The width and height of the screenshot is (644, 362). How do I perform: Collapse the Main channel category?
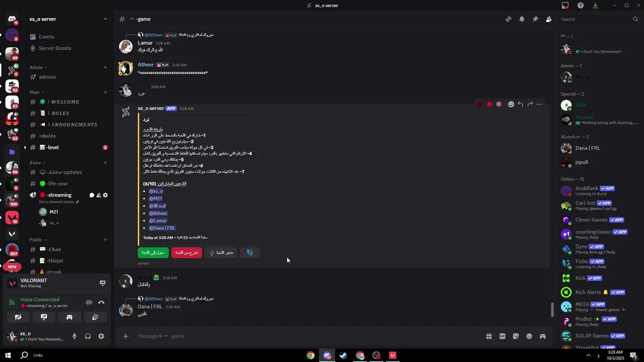pos(37,93)
